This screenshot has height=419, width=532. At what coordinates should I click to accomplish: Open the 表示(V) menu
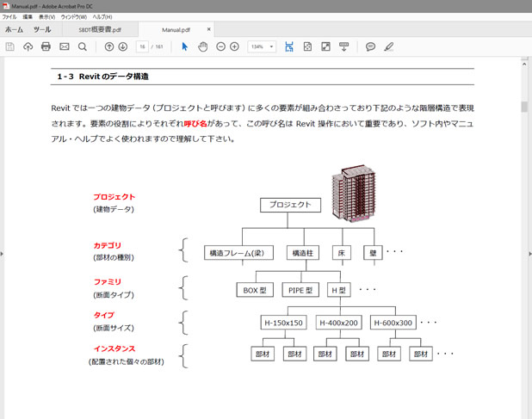(46, 17)
